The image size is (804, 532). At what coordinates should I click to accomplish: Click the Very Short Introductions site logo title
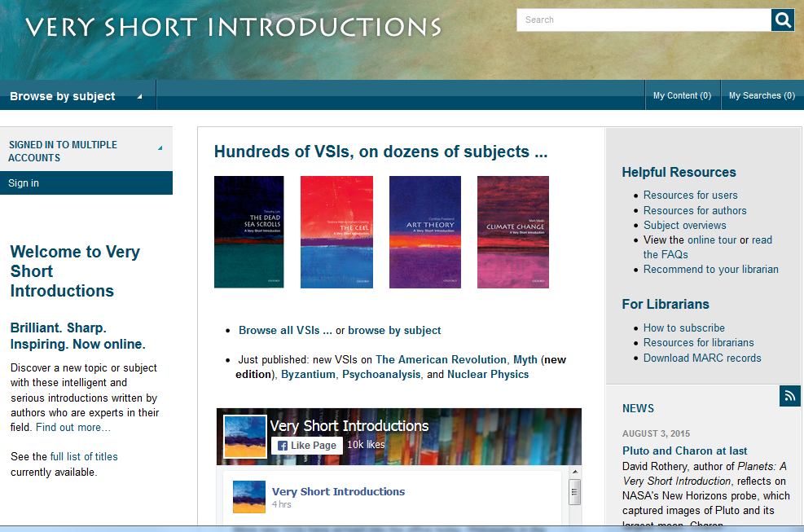pyautogui.click(x=233, y=27)
